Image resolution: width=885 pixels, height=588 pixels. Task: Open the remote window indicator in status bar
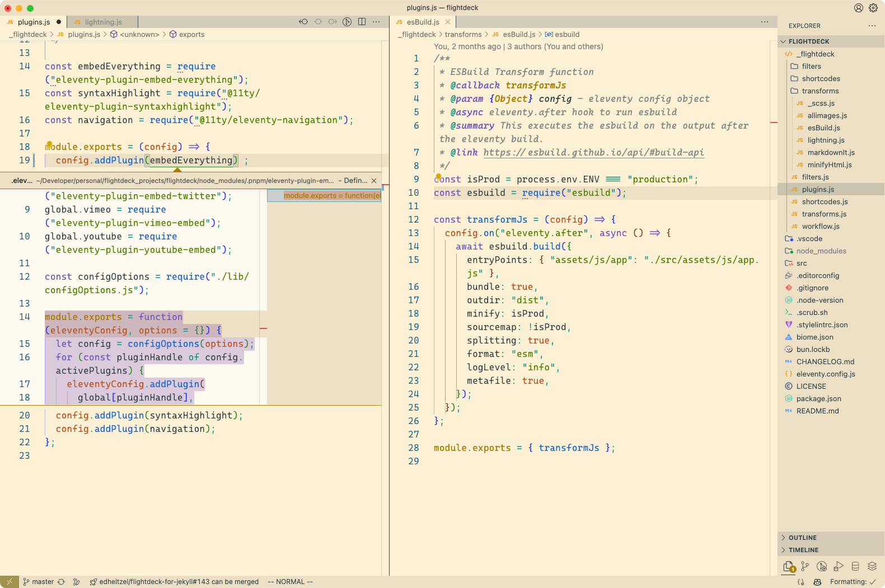point(9,582)
